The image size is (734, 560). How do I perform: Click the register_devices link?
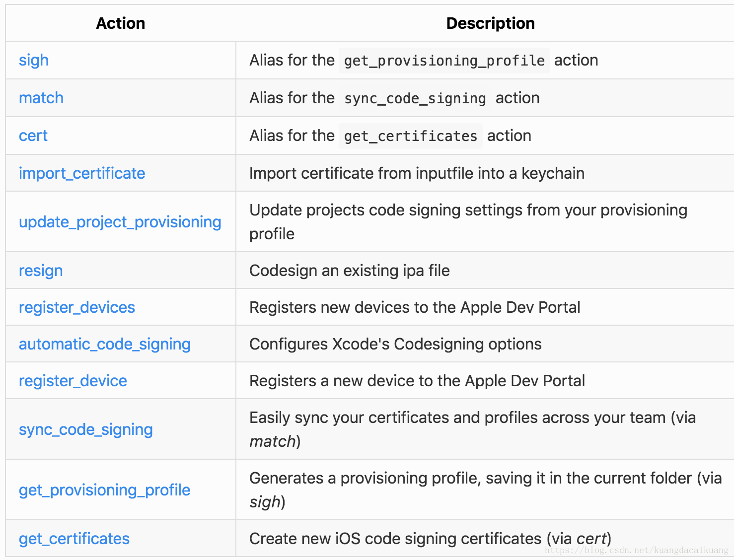[77, 307]
